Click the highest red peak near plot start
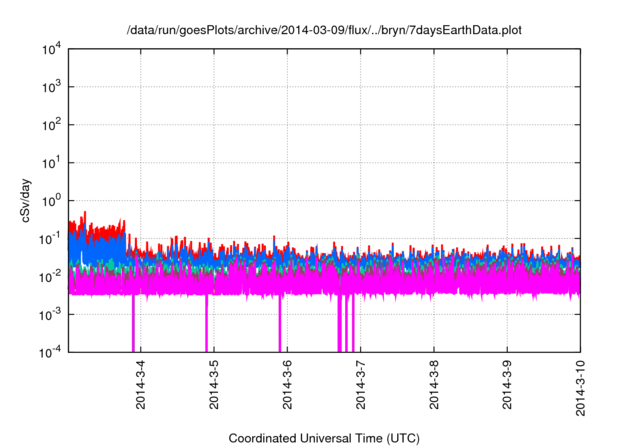Image resolution: width=640 pixels, height=448 pixels. point(85,215)
